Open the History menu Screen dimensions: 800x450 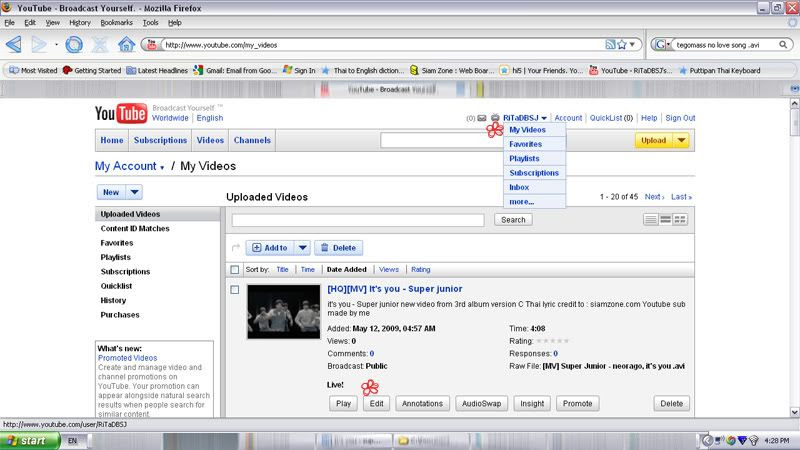80,22
